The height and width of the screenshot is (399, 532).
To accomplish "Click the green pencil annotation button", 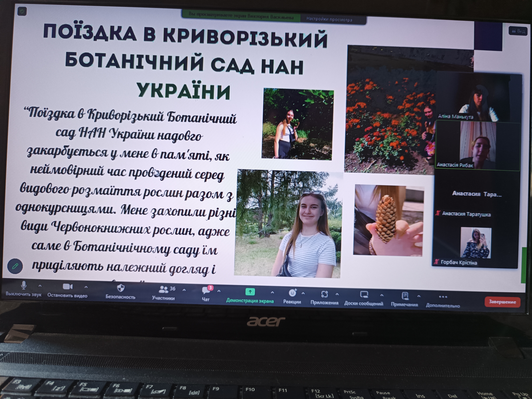I will [x=15, y=266].
